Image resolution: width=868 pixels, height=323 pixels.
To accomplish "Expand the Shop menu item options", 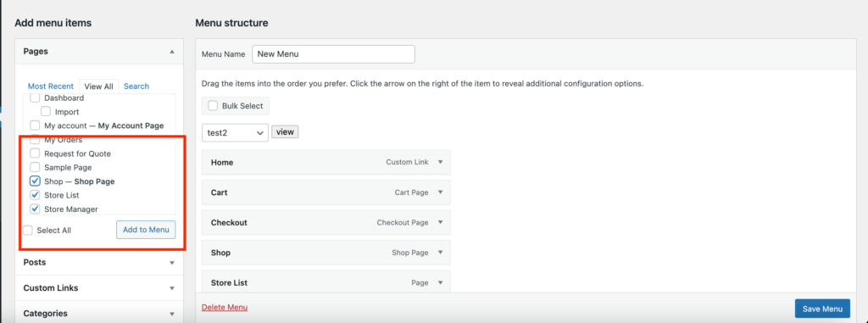I will tap(441, 253).
